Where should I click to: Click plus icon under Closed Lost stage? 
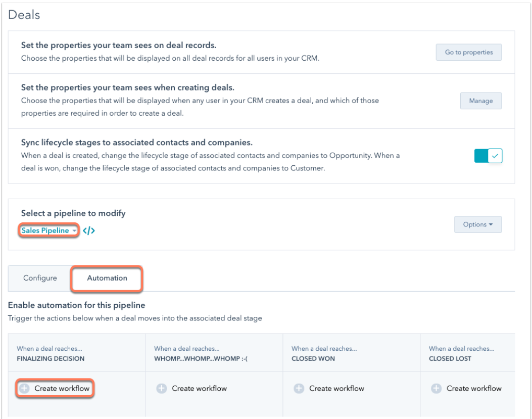437,389
